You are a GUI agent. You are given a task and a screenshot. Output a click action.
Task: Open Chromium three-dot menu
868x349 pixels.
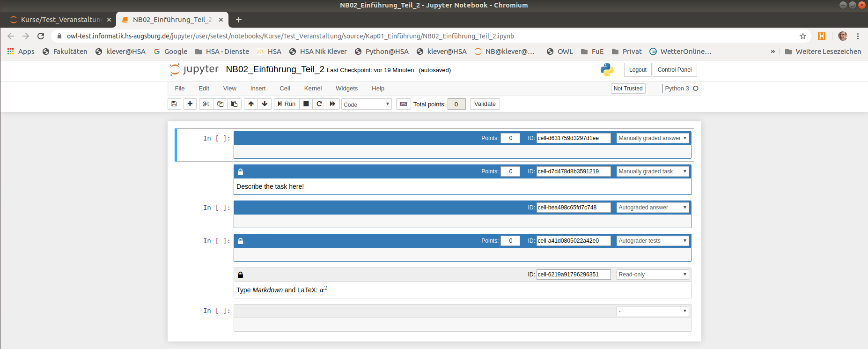[858, 36]
